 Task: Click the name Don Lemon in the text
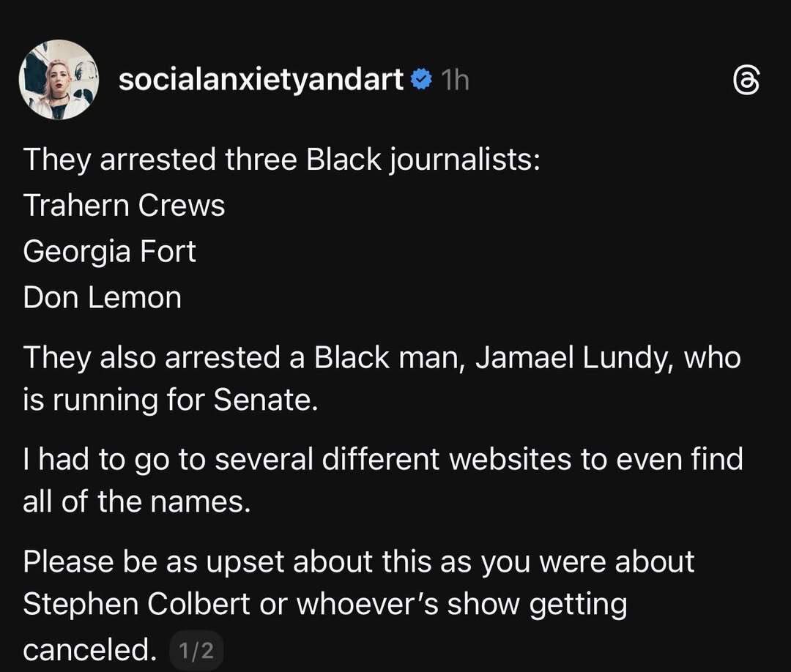(102, 297)
